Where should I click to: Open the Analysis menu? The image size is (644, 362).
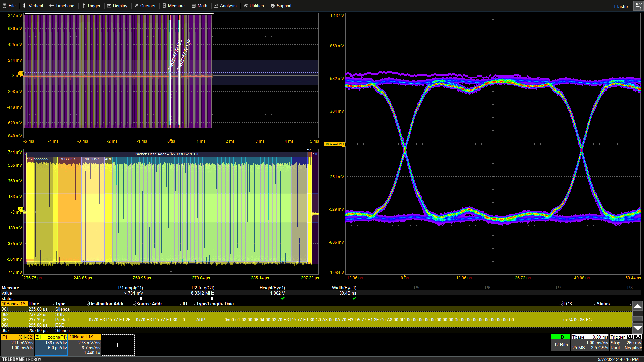click(x=225, y=6)
